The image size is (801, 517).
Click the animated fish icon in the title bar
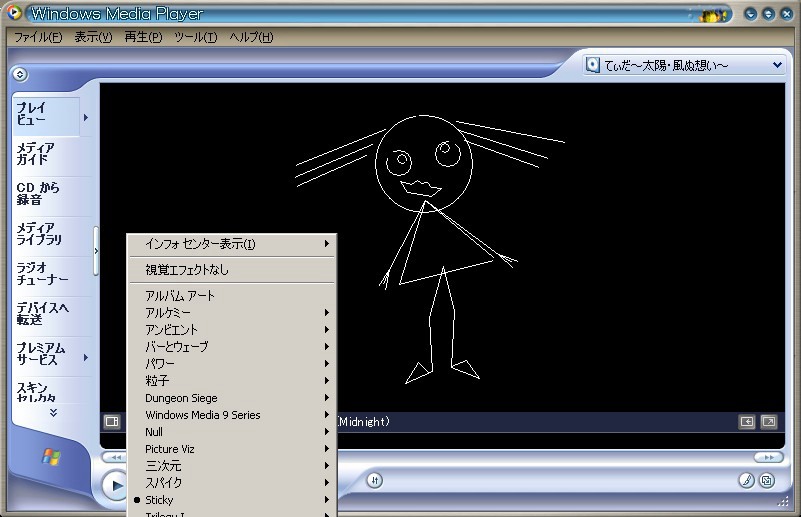point(714,15)
